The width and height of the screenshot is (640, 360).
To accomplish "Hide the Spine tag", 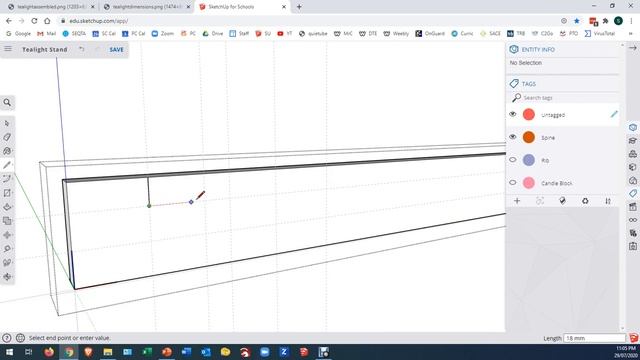I will (x=513, y=137).
